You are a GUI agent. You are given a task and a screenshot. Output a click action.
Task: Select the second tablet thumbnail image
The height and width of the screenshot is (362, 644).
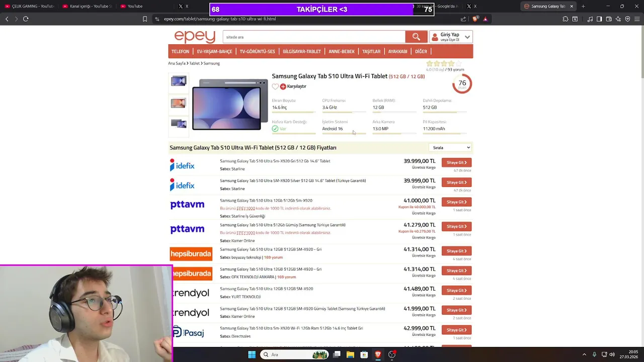179,104
